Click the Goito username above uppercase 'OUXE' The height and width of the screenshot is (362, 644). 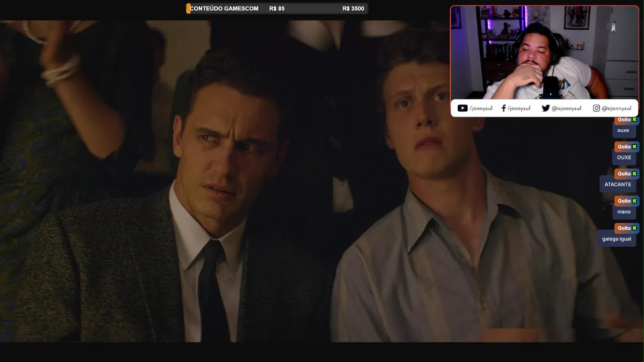coord(624,147)
